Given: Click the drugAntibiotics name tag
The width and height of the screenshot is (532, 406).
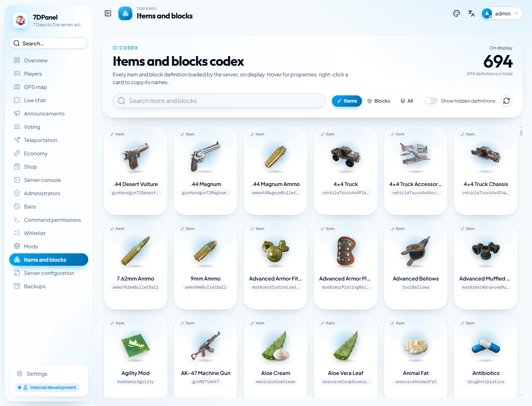Looking at the screenshot, I should [x=486, y=382].
